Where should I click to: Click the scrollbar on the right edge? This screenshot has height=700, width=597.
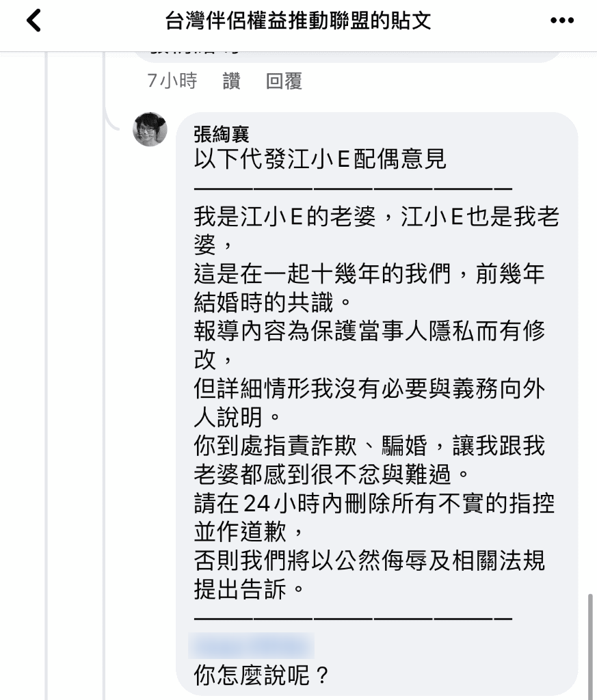click(589, 643)
